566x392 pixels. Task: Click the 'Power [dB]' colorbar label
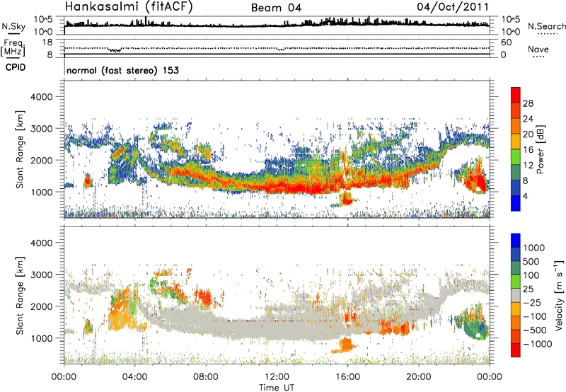[x=540, y=149]
